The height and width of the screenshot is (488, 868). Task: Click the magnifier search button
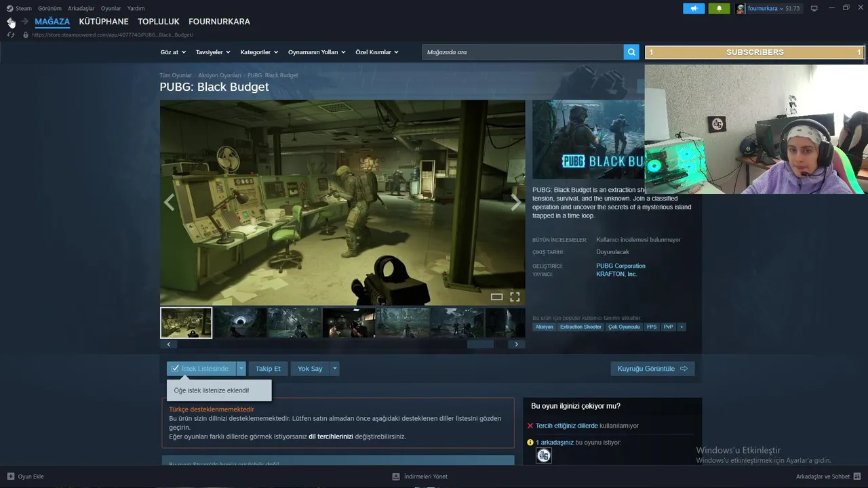coord(631,52)
